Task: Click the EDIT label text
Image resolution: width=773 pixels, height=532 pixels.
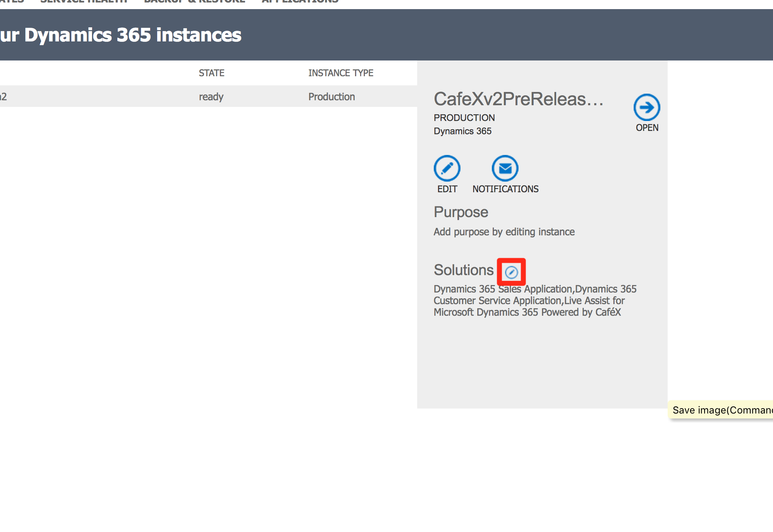Action: tap(447, 189)
